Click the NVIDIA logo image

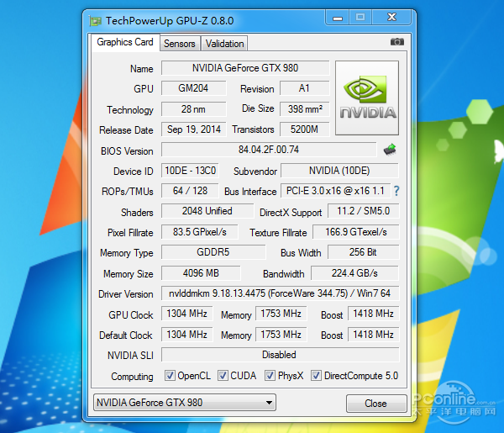click(x=367, y=98)
